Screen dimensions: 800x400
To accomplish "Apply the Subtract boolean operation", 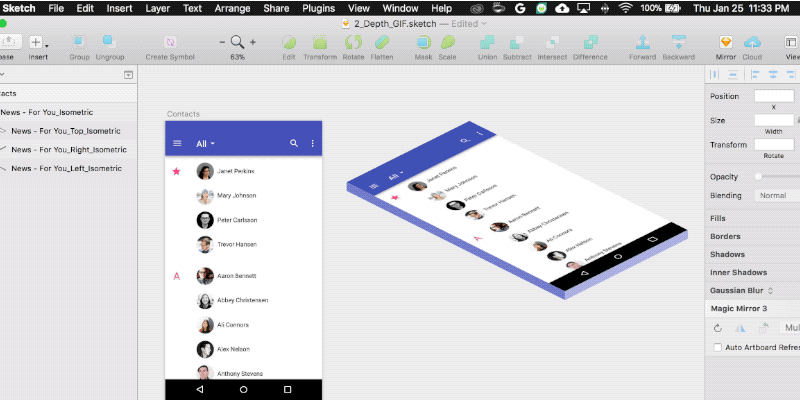I will 517,42.
